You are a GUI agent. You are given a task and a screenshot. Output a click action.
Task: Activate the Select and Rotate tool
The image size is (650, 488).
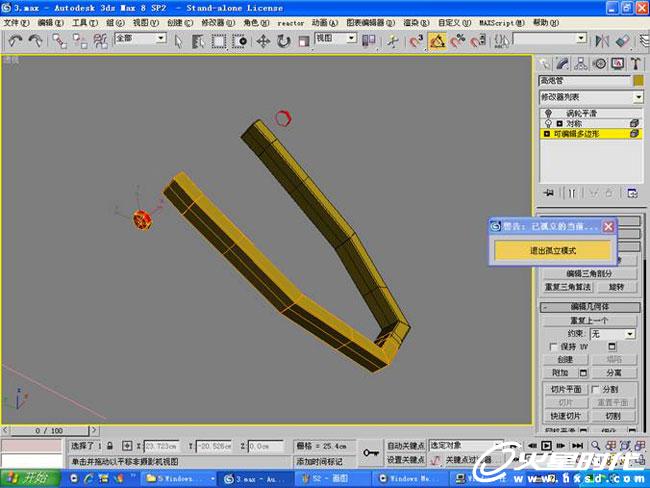click(x=284, y=41)
